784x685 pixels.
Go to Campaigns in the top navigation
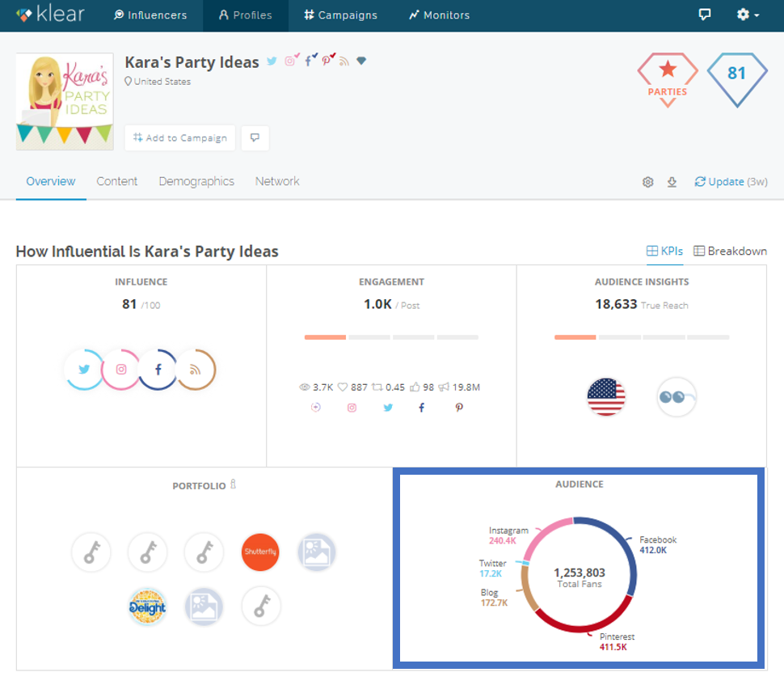tap(340, 15)
